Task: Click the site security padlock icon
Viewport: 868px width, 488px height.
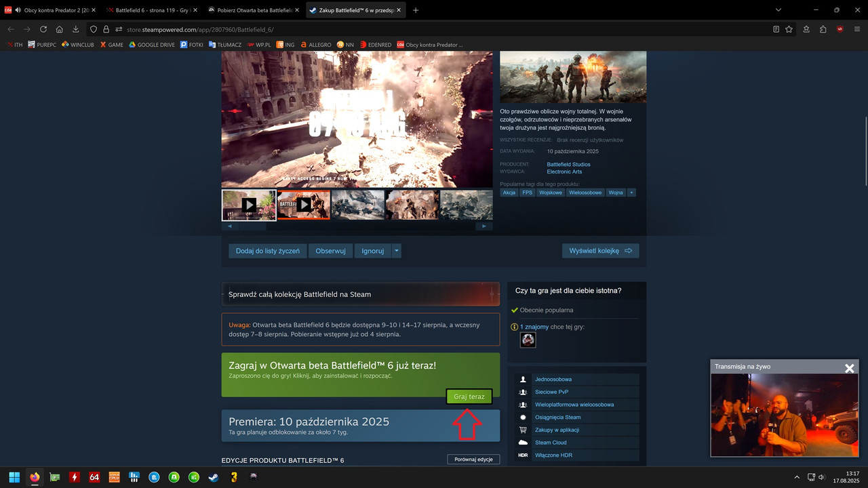Action: [x=105, y=29]
